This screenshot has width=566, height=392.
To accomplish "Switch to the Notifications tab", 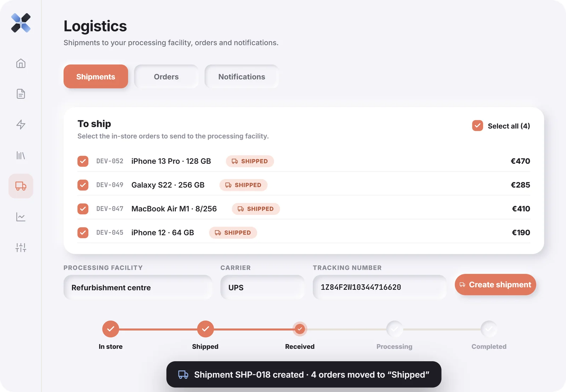I will click(x=242, y=76).
